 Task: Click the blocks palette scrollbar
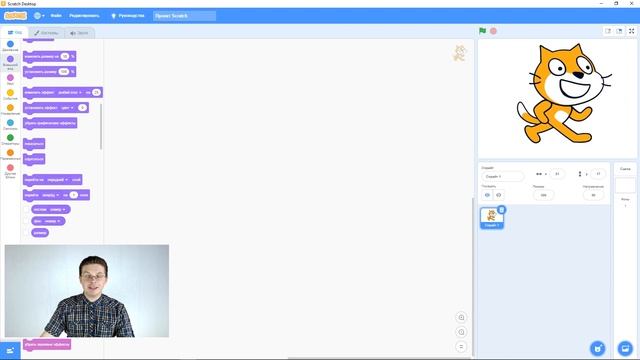pyautogui.click(x=101, y=127)
